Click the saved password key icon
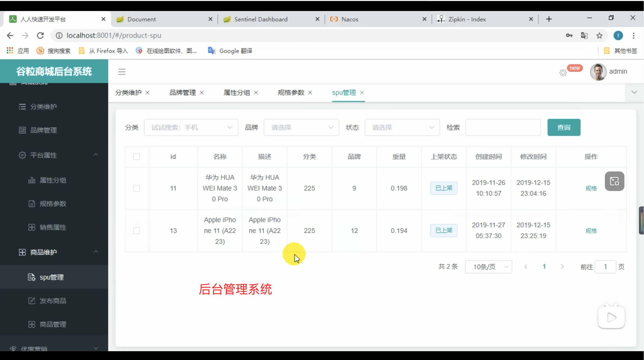Screen dimensions: 644x360 pos(569,35)
